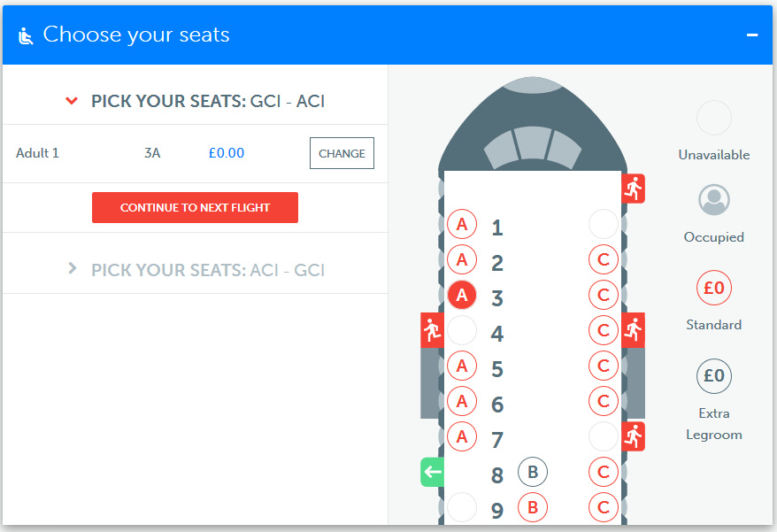Select seat 5C
The height and width of the screenshot is (532, 777).
[x=604, y=366]
